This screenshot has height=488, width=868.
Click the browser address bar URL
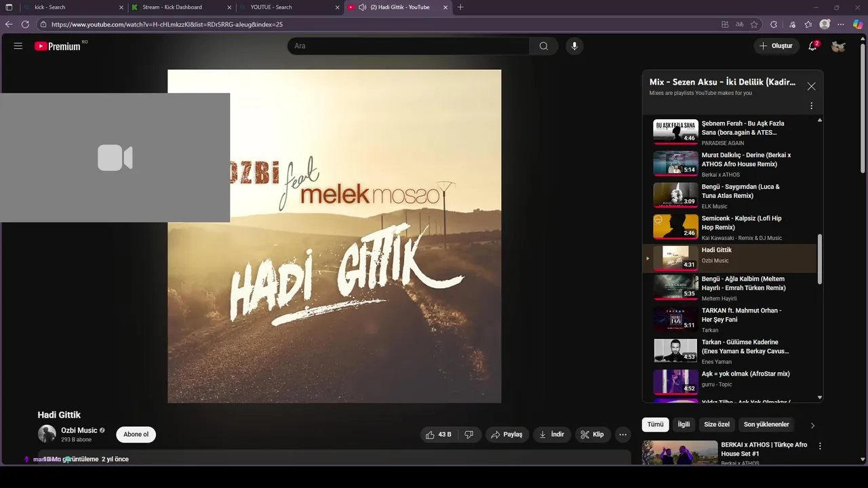click(x=167, y=24)
